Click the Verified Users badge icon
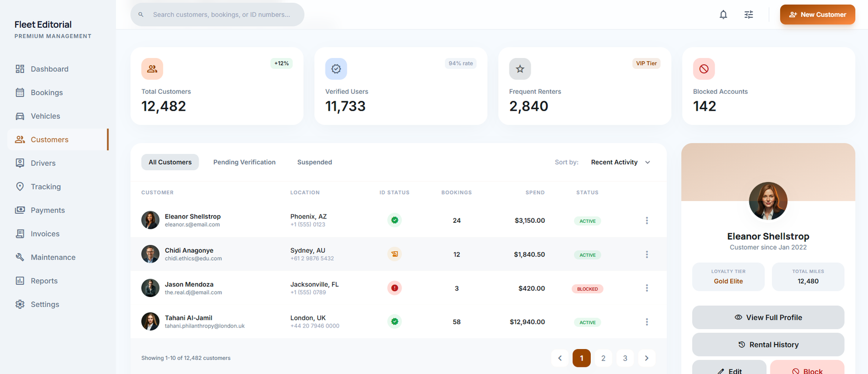Screen dimensions: 868x374 click(x=336, y=69)
